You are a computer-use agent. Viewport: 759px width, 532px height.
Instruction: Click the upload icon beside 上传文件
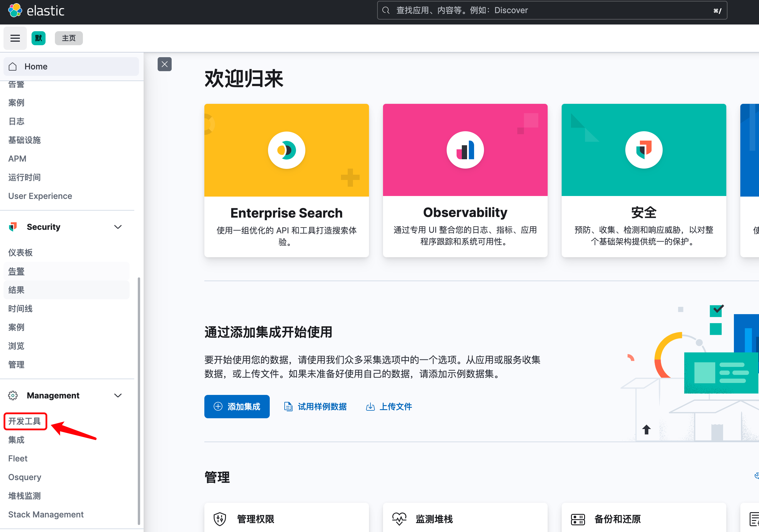370,407
